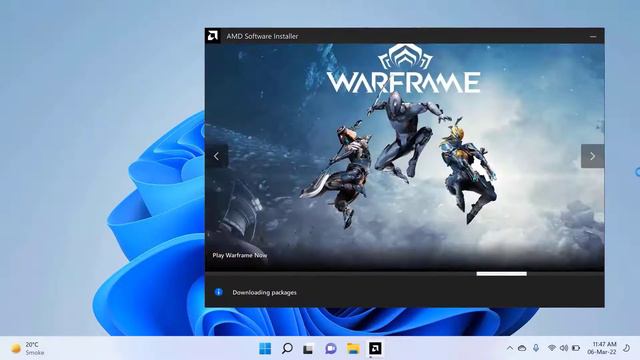Open Task View on the taskbar

pyautogui.click(x=309, y=349)
